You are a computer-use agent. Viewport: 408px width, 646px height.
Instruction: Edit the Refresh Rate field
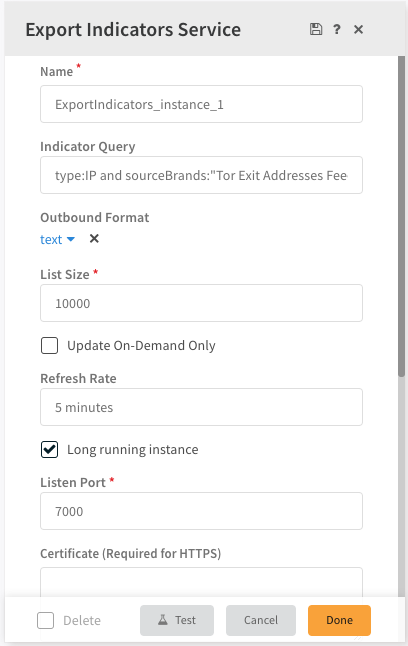[x=202, y=407]
